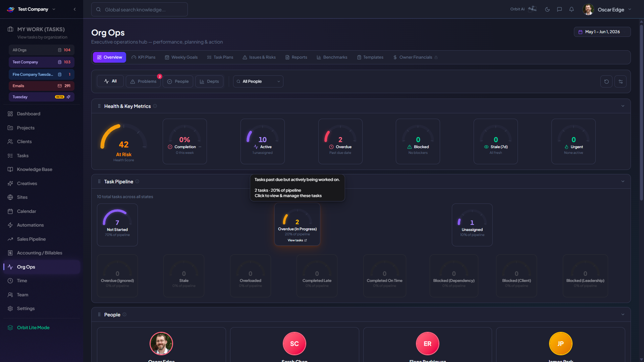The image size is (644, 362).
Task: Select Test Company org with 103 tasks
Action: 42,62
